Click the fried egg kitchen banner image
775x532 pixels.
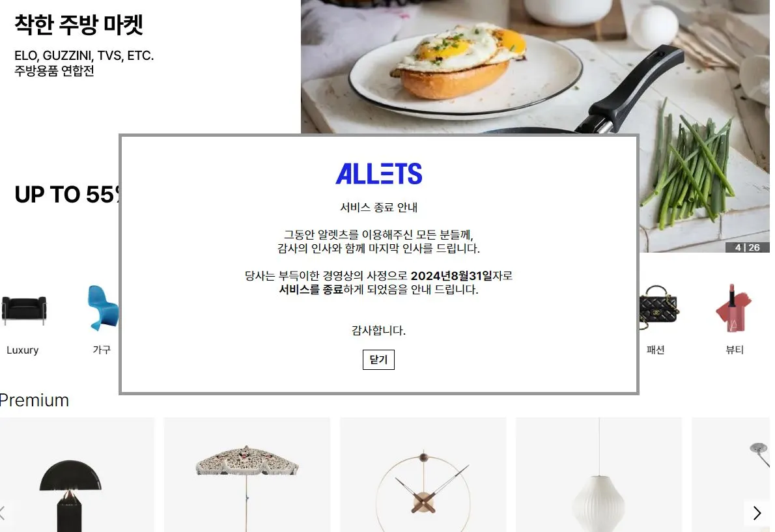pyautogui.click(x=535, y=66)
